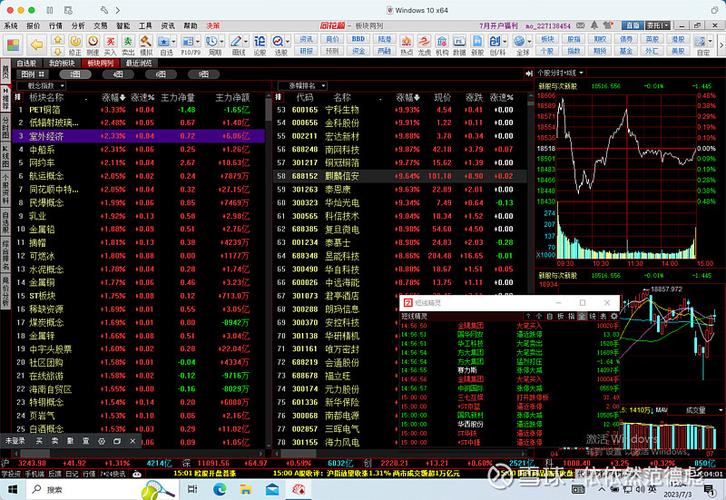Open the 系统 menu

[11, 26]
